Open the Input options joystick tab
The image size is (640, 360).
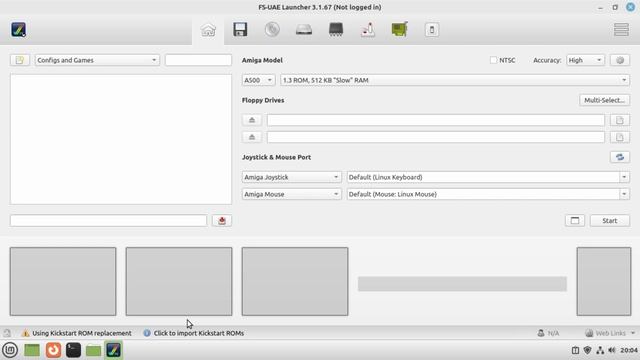(x=368, y=29)
